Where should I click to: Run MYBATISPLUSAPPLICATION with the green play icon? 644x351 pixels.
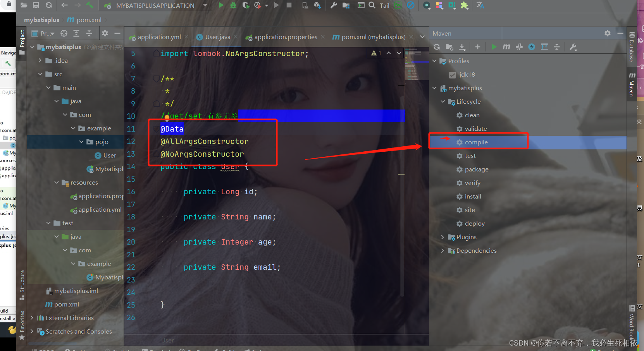(x=221, y=5)
